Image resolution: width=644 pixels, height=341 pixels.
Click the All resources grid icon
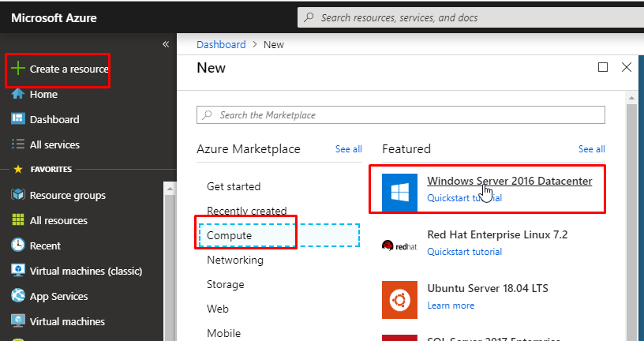click(x=18, y=221)
